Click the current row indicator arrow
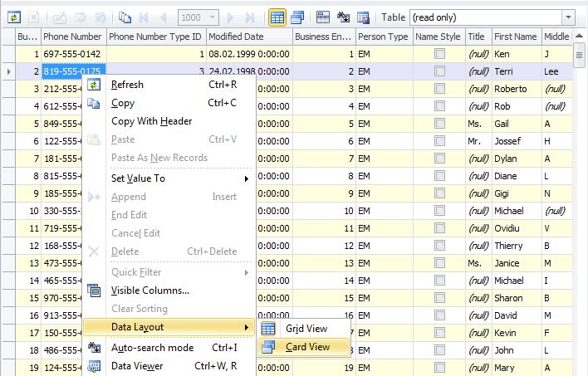The height and width of the screenshot is (376, 588). point(8,71)
